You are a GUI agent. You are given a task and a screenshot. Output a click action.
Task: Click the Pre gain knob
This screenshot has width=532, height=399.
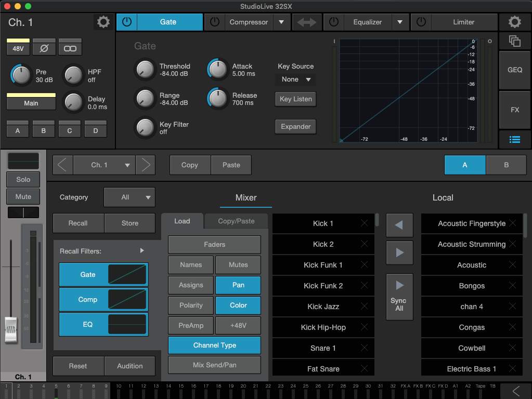click(x=21, y=75)
